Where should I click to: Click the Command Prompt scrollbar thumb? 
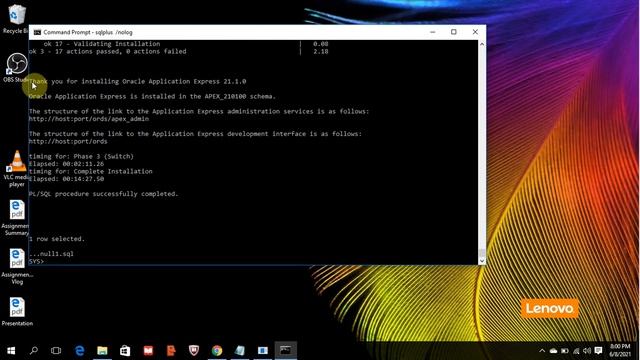tap(482, 253)
